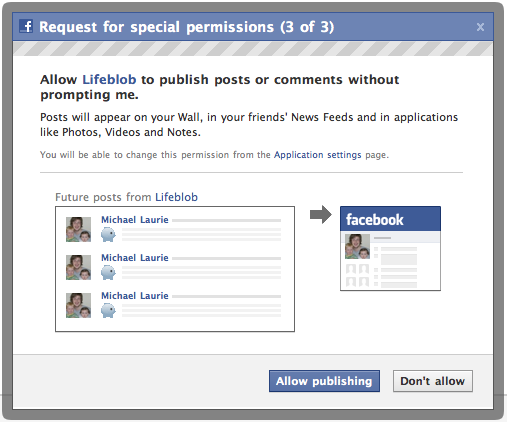Click 'prompting me.' heading text
The height and width of the screenshot is (422, 507).
89,95
